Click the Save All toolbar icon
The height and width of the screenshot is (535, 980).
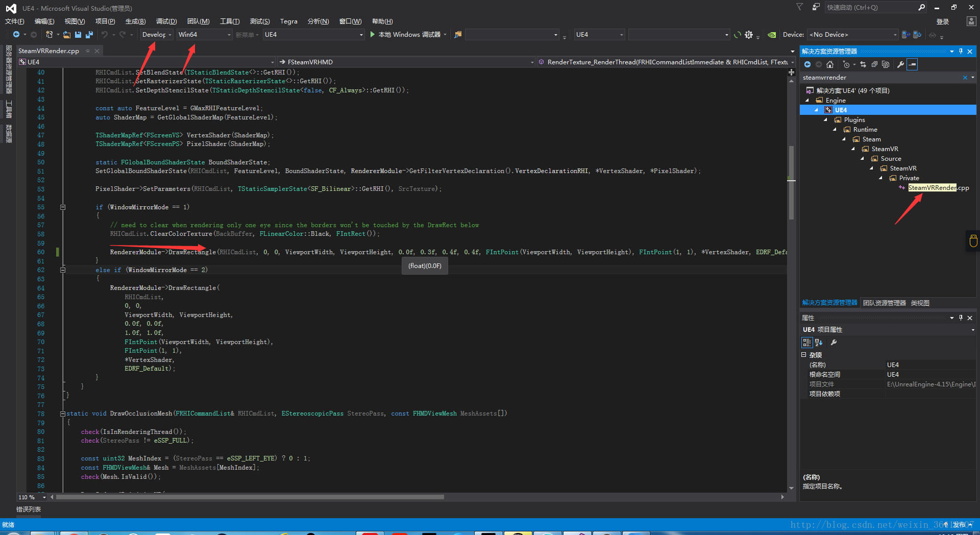point(89,35)
